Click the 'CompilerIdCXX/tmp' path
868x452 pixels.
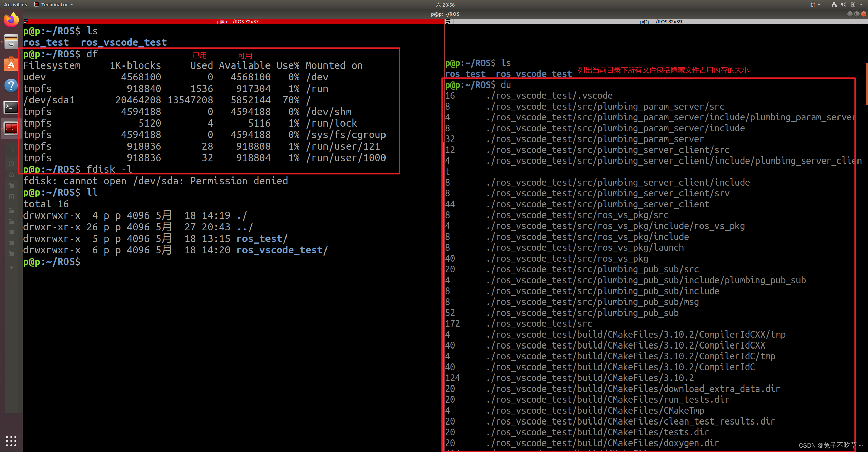[742, 335]
